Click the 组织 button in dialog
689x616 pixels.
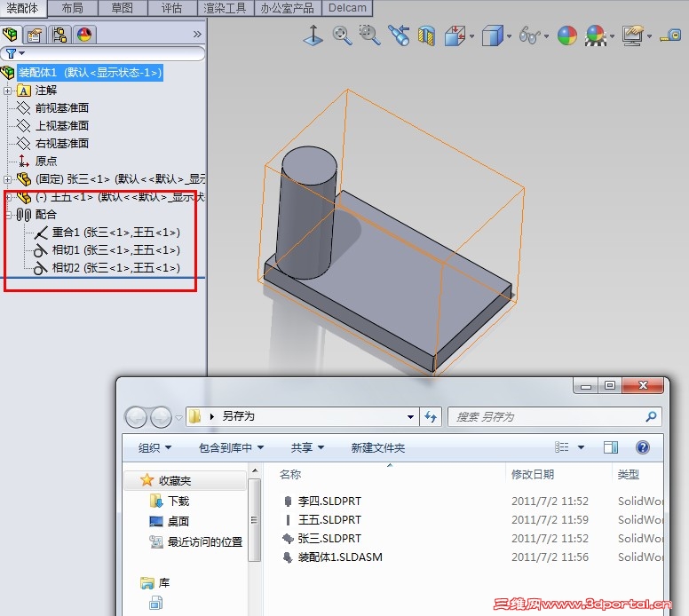pyautogui.click(x=154, y=447)
